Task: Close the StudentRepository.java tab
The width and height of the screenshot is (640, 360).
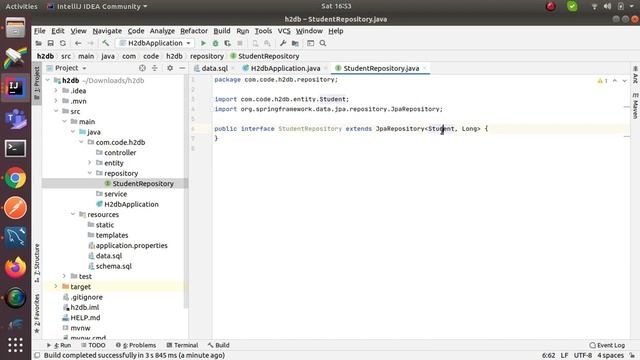Action: pos(424,68)
